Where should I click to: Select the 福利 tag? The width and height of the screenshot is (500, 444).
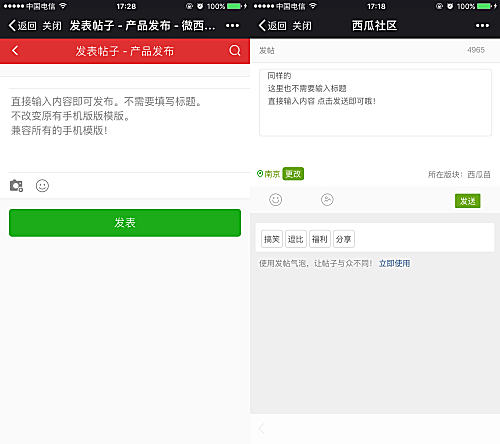pos(320,239)
